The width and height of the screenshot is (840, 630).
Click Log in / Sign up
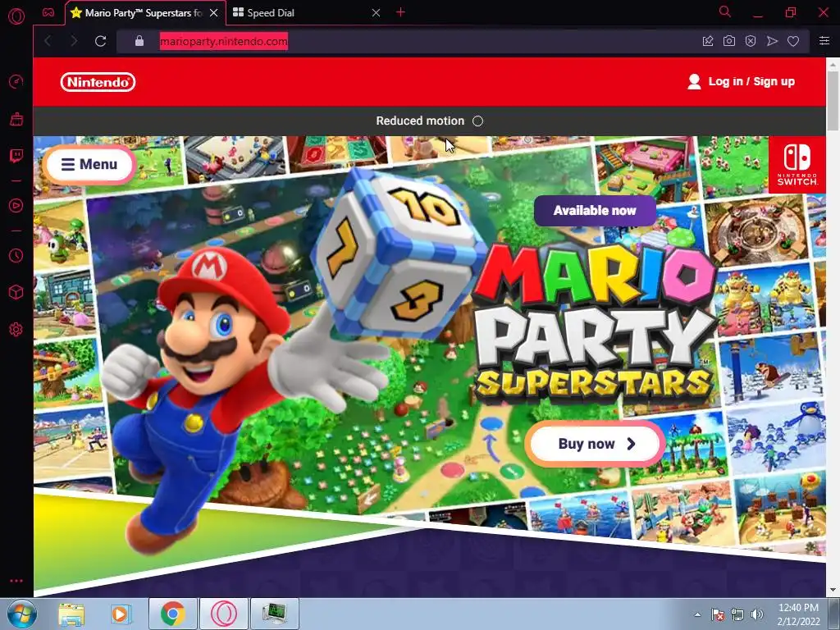point(742,81)
